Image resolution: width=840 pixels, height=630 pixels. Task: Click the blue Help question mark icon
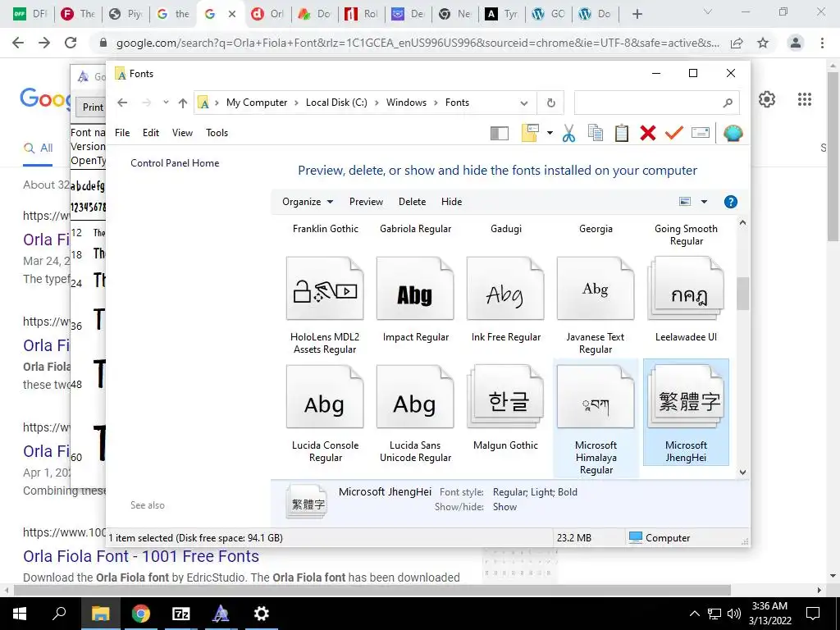pos(730,202)
